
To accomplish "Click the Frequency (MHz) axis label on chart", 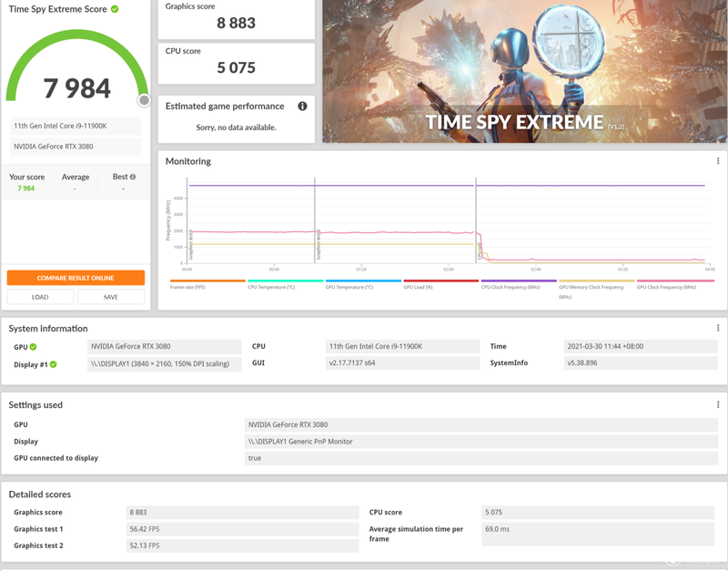I will click(x=168, y=220).
